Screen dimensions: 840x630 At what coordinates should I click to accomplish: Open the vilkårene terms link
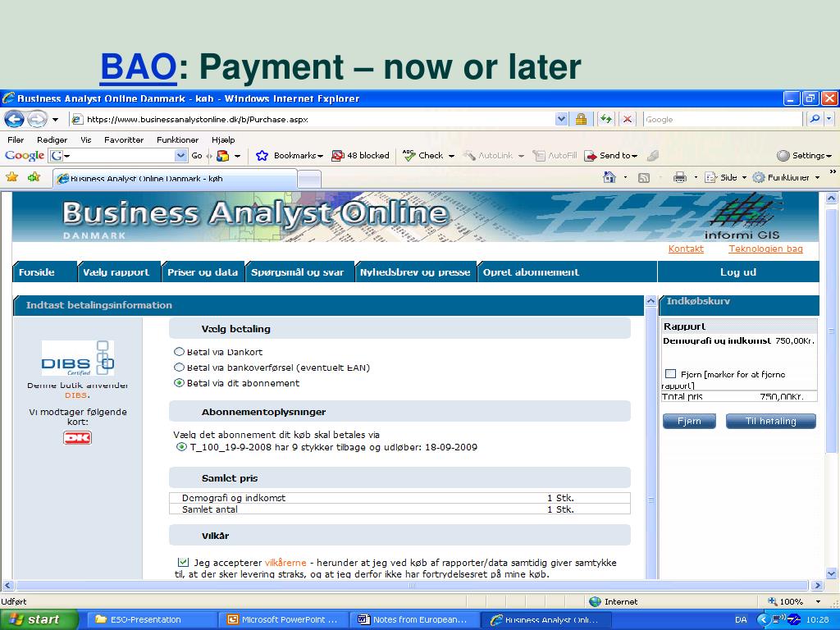pos(285,563)
